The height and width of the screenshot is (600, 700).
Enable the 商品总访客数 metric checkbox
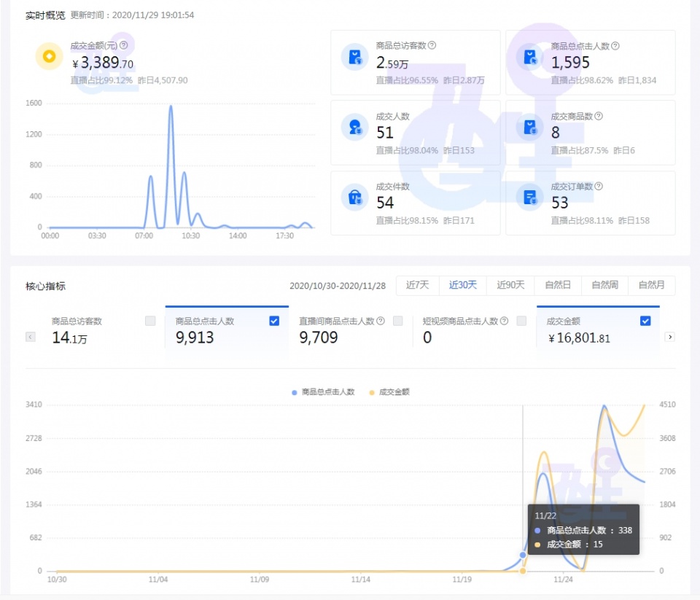pyautogui.click(x=150, y=321)
